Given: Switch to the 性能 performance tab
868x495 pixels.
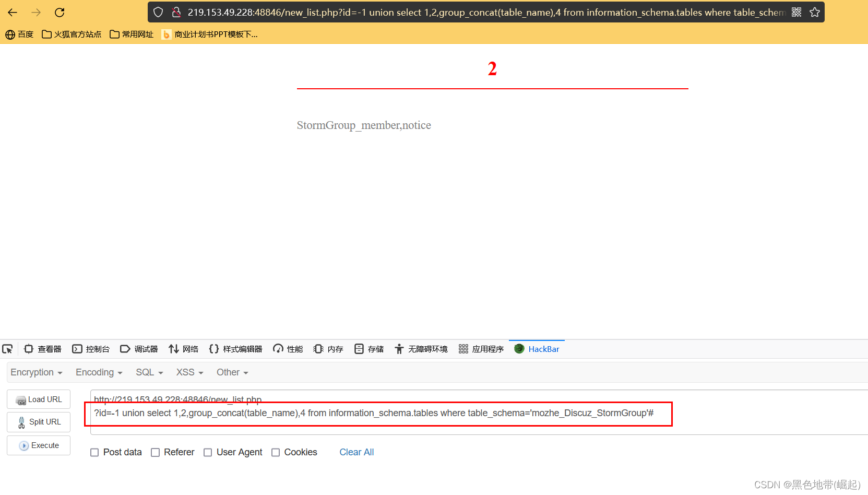Looking at the screenshot, I should pos(288,349).
